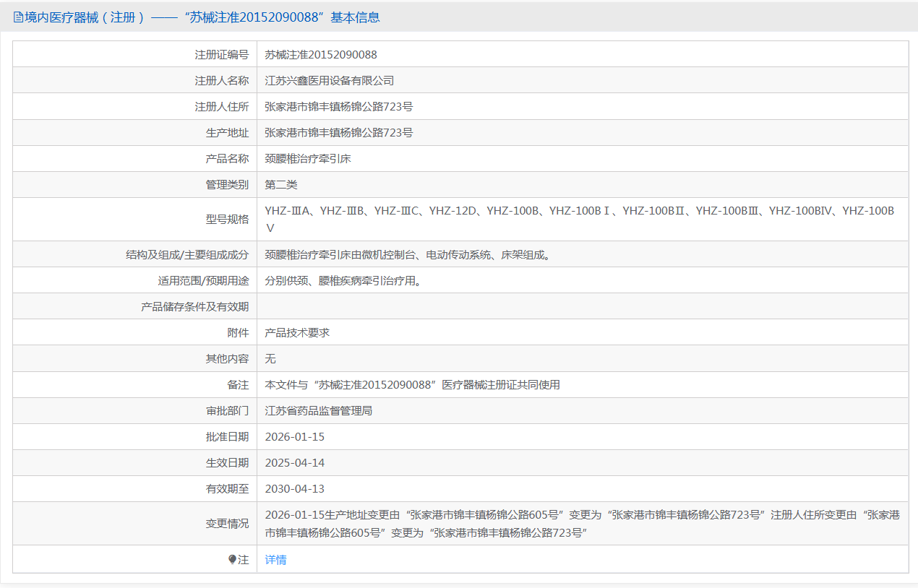Select the address value in 生产地址 row
The height and width of the screenshot is (588, 918).
(x=339, y=132)
